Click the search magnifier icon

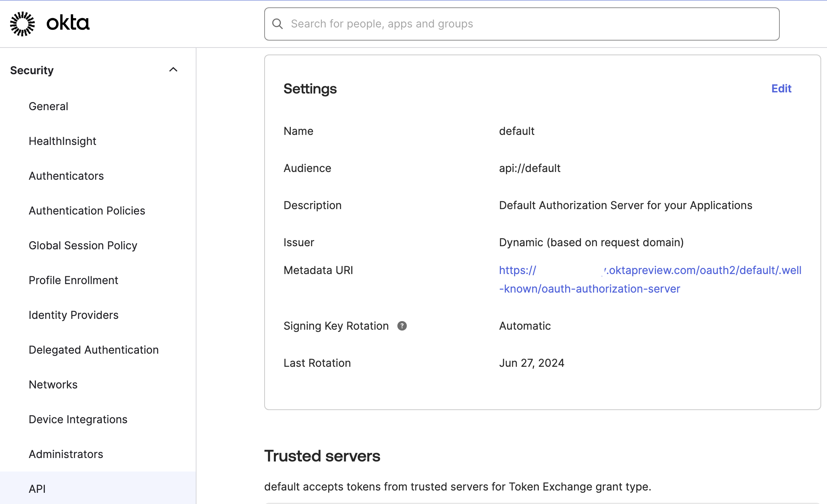[277, 24]
